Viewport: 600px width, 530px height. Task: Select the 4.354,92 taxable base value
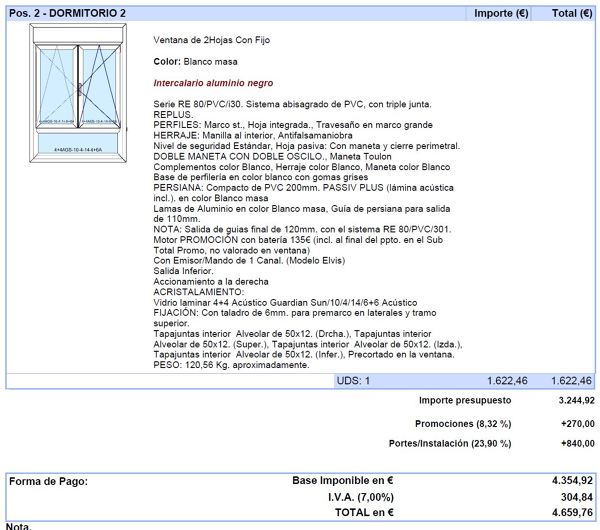point(572,481)
